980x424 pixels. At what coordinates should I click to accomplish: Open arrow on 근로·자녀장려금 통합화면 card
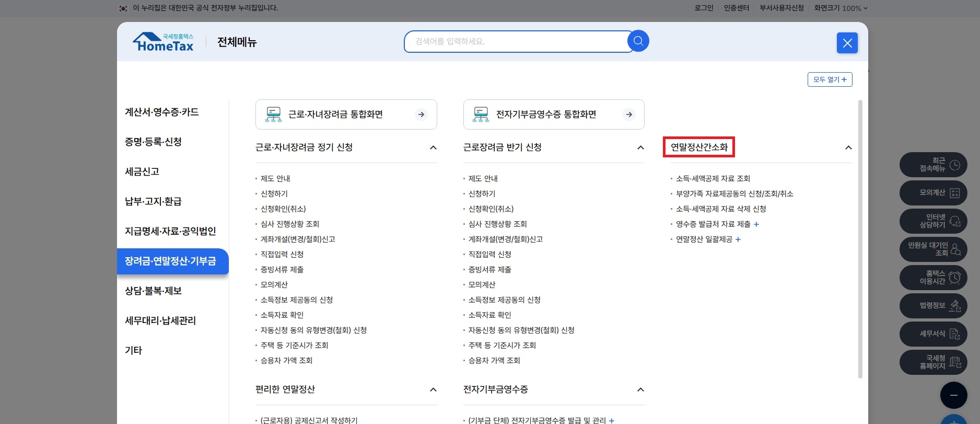422,114
